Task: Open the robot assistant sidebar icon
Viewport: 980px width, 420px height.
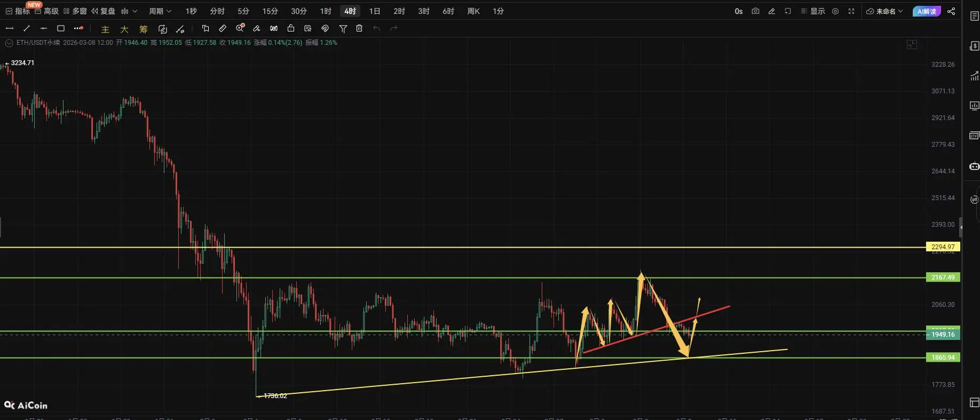Action: pos(974,166)
